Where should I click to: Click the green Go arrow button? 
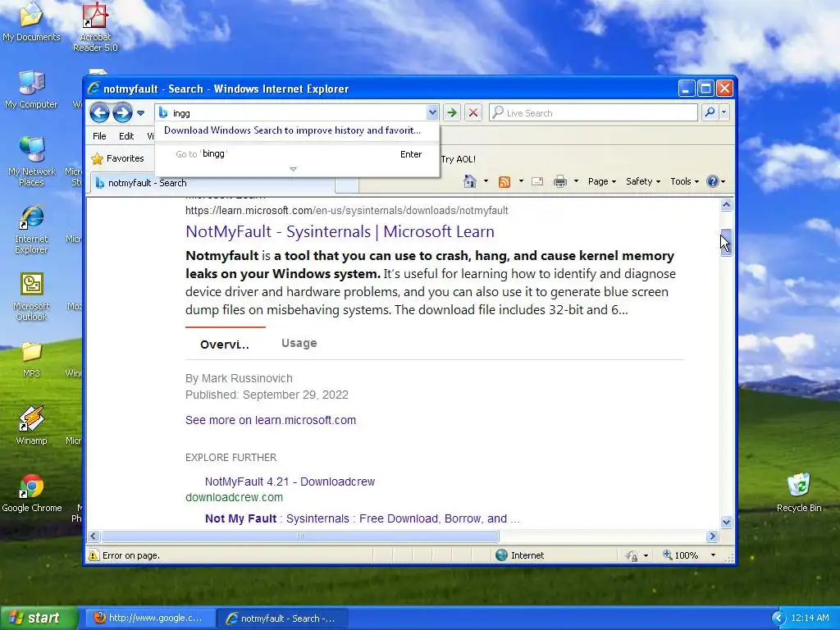[452, 113]
